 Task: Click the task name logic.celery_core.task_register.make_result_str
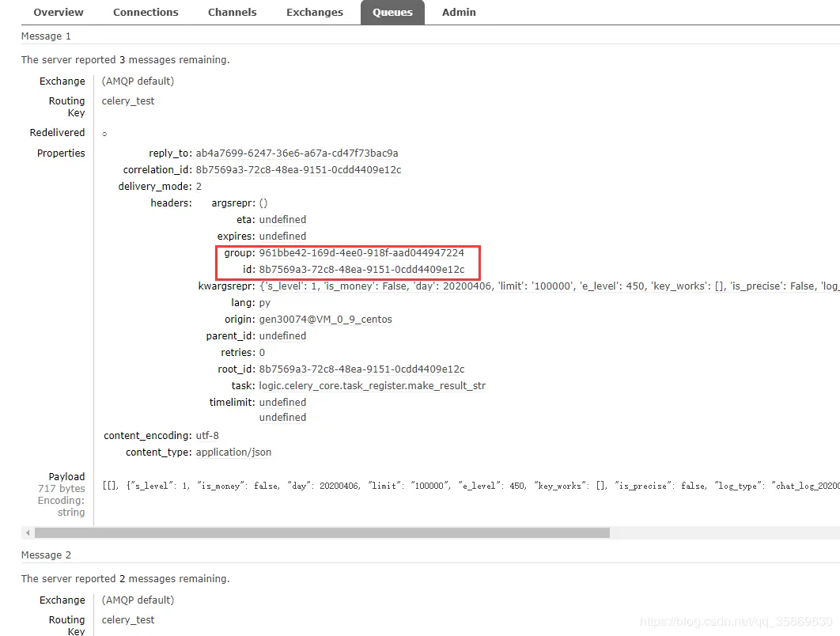point(373,386)
